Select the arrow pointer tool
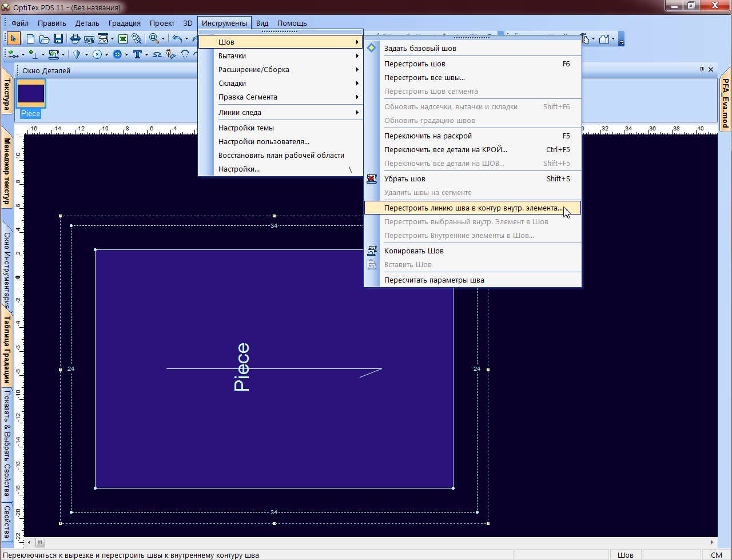The image size is (732, 560). (14, 39)
